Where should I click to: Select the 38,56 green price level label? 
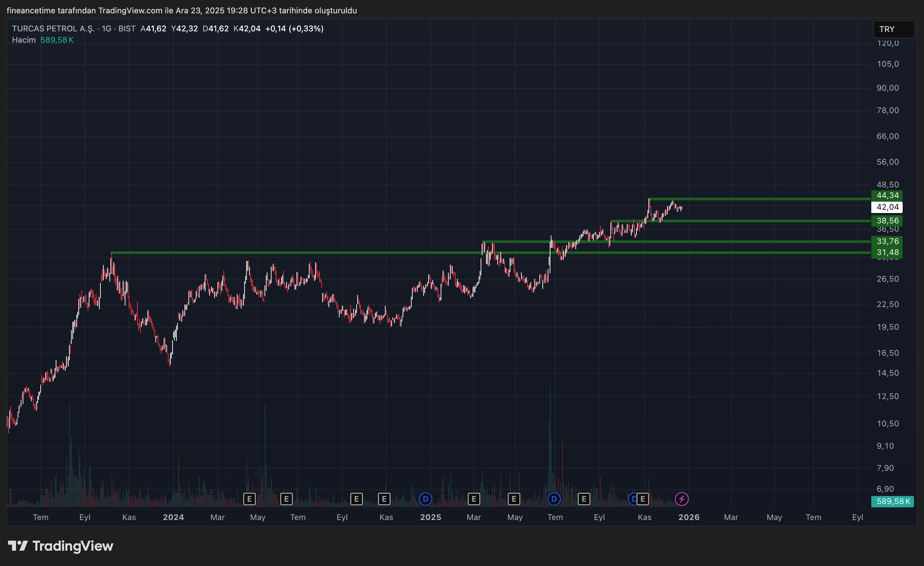pos(887,221)
